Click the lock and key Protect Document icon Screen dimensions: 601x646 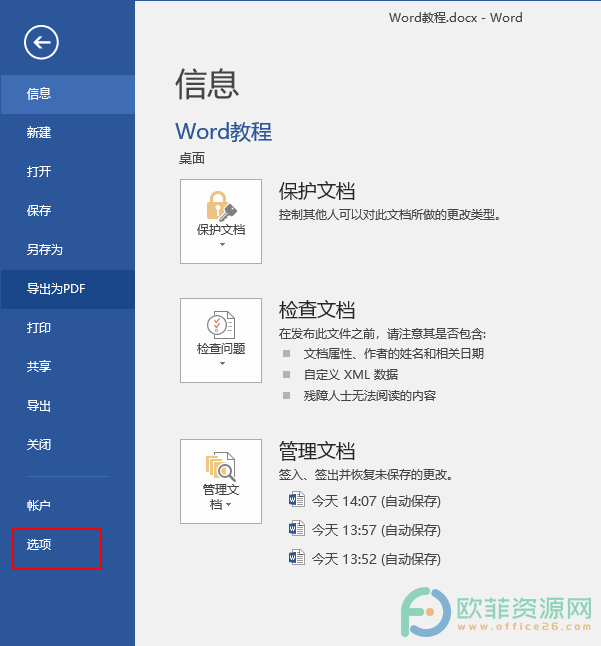(221, 206)
